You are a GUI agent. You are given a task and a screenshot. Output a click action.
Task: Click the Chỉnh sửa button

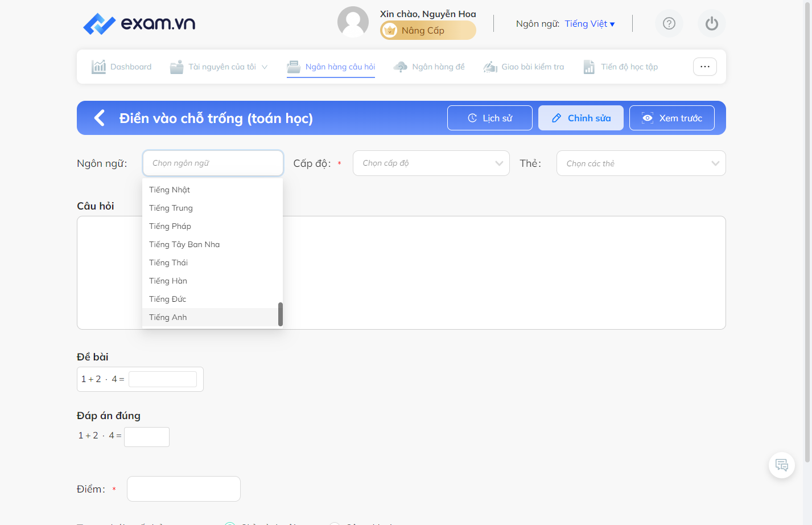tap(581, 118)
